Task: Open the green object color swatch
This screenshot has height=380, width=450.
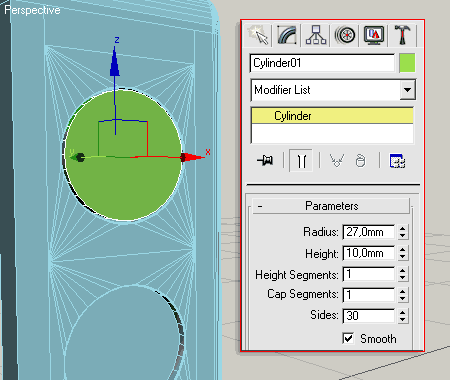Action: [x=407, y=63]
